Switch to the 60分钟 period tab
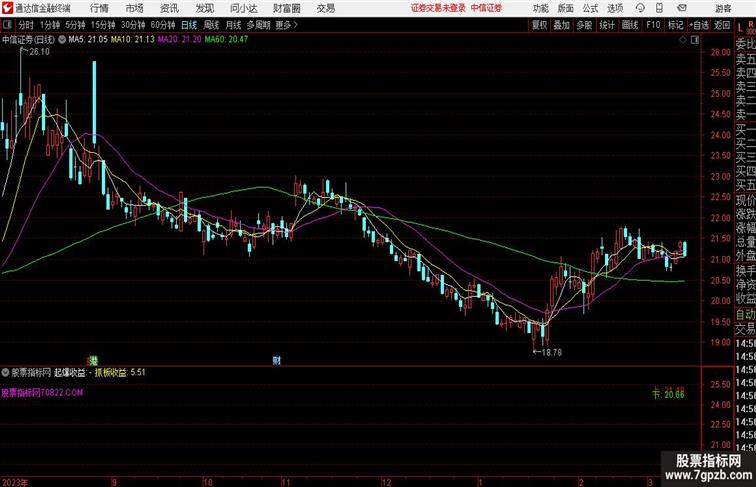This screenshot has height=487, width=756. [x=163, y=25]
